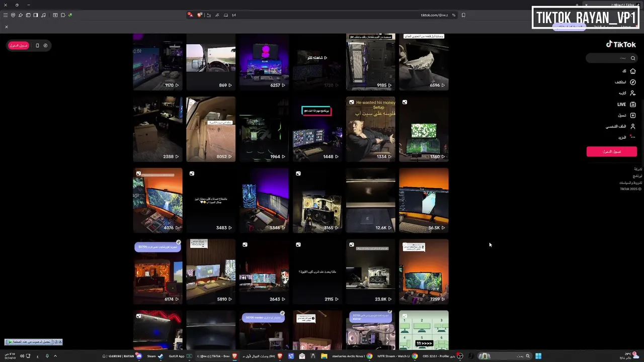Click the Windows Start button in taskbar
Viewport: 644px width, 362px height.
tap(538, 356)
